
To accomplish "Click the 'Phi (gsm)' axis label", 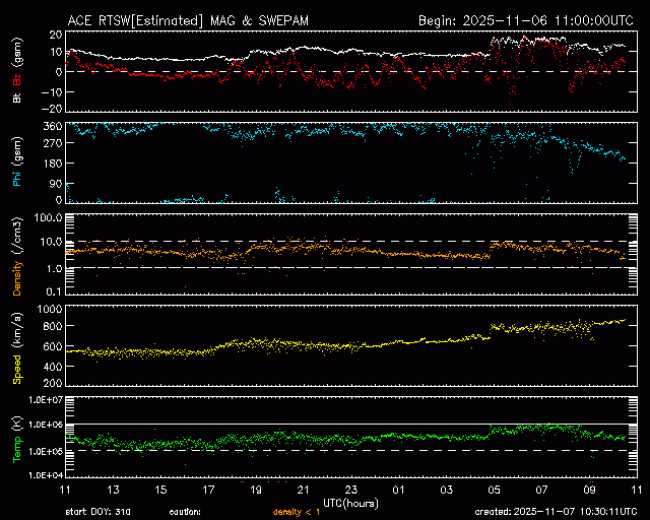I will 17,163.
